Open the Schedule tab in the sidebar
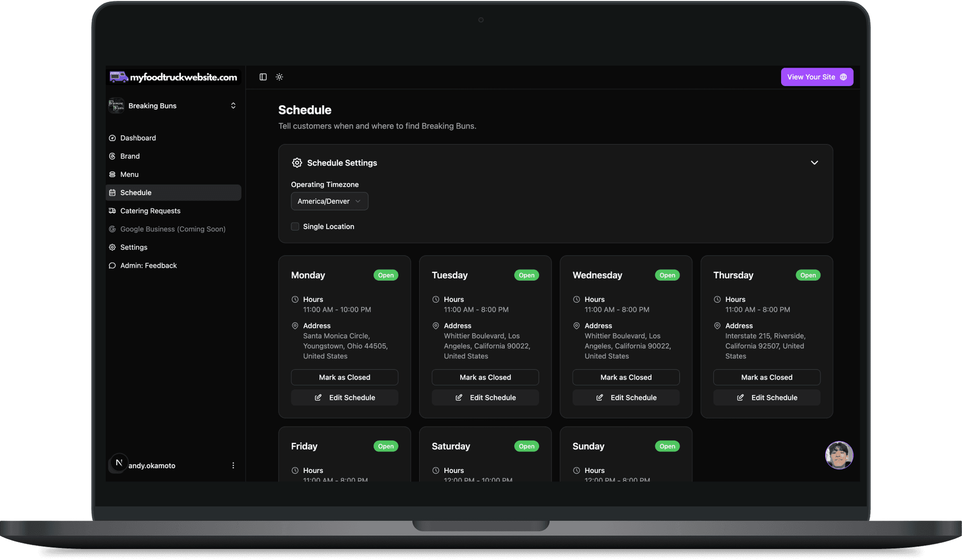Screen dimensions: 962x560 click(135, 192)
